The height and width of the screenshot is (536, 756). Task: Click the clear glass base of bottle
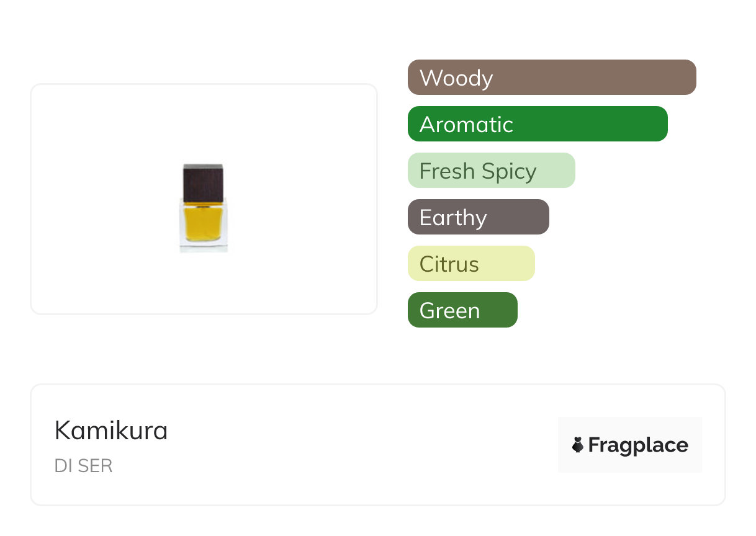[204, 246]
